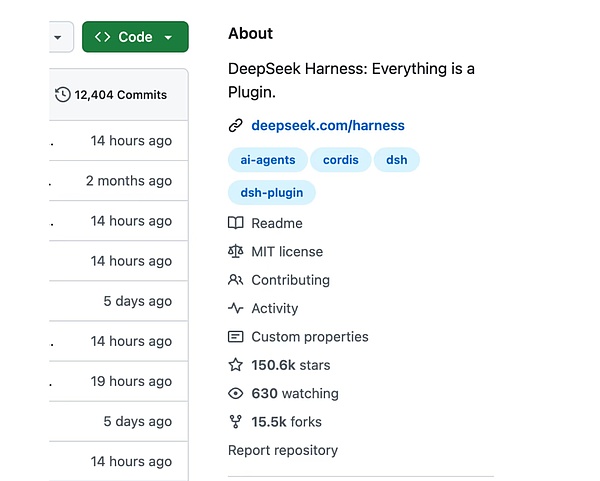Open the Readme link
600x481 pixels.
click(277, 223)
